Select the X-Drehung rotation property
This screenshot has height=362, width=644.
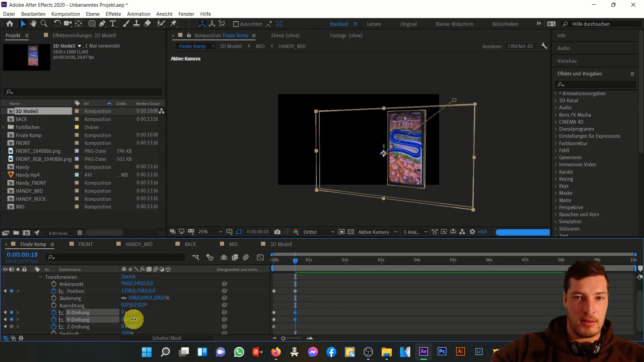[x=78, y=312]
